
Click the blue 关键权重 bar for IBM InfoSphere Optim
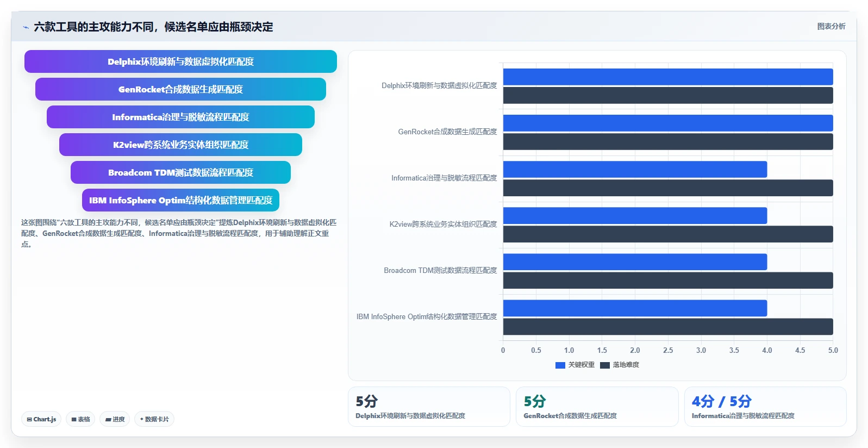click(x=635, y=308)
